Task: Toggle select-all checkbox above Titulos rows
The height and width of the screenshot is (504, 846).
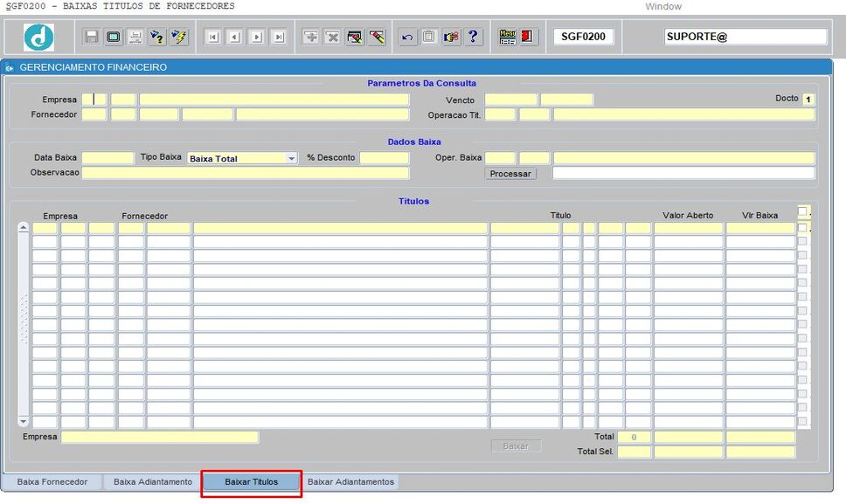Action: (x=802, y=211)
